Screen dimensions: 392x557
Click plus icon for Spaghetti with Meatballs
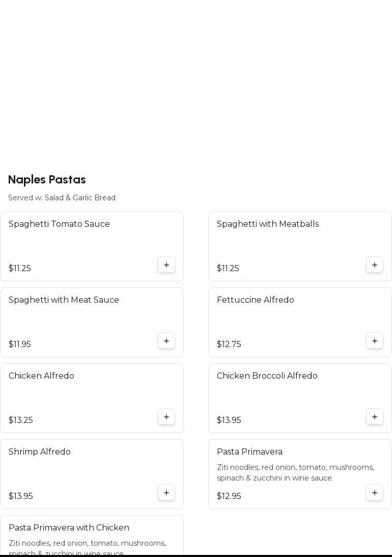pyautogui.click(x=375, y=265)
